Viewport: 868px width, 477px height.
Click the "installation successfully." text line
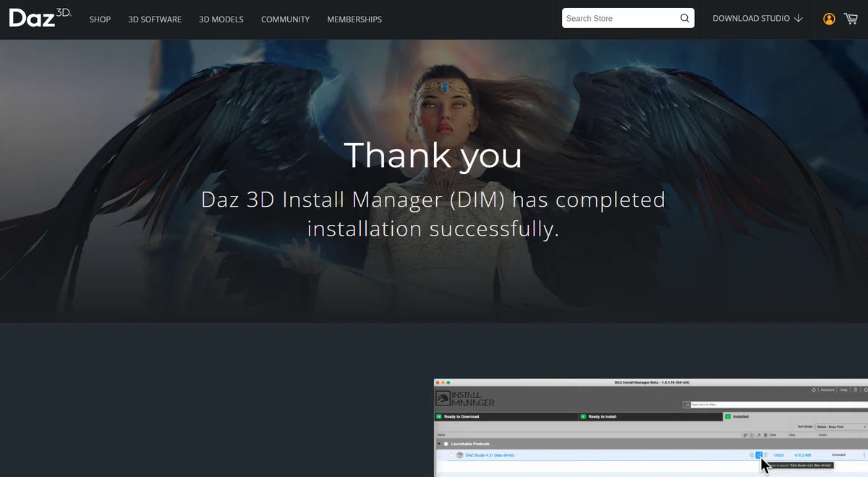click(x=433, y=229)
